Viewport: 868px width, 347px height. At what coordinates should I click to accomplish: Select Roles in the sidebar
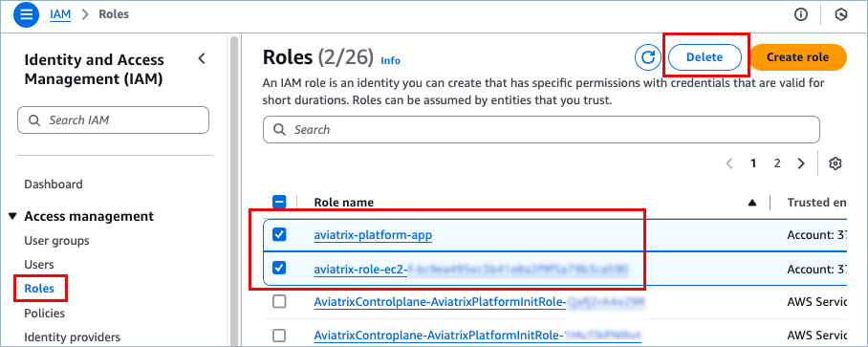pyautogui.click(x=39, y=289)
